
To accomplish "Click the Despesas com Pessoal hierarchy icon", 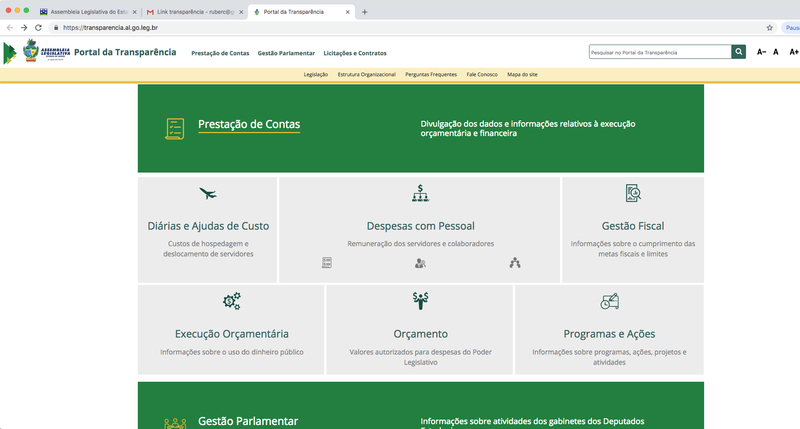I will pos(420,193).
